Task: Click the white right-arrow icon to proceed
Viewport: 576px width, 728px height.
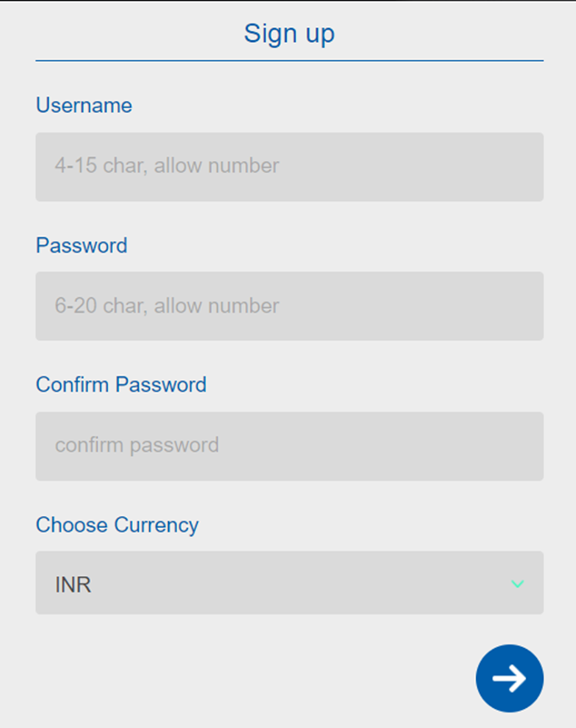Action: 509,678
